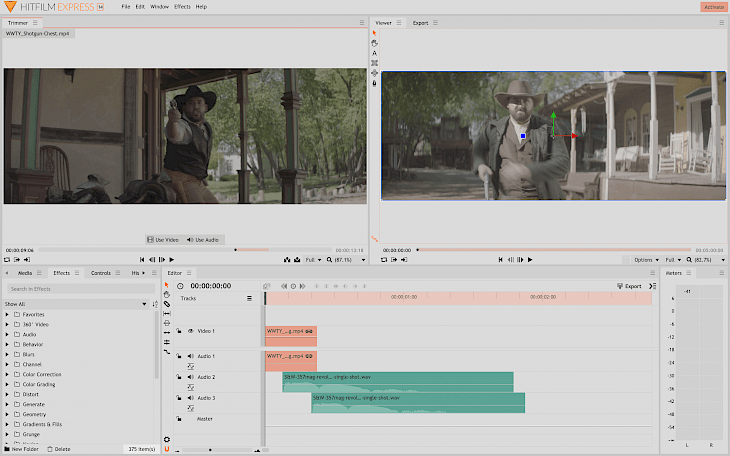Click the New Folder button
Image resolution: width=730 pixels, height=456 pixels.
(21, 449)
